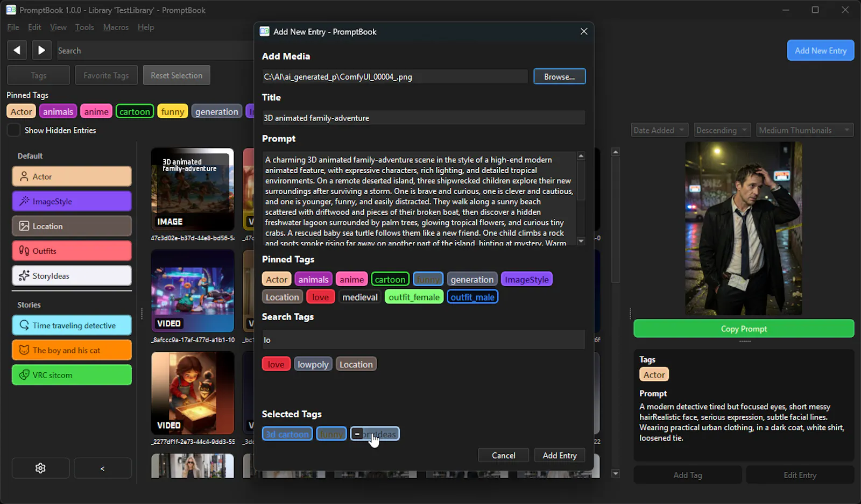Select the ImageStyle category in sidebar

pyautogui.click(x=72, y=201)
